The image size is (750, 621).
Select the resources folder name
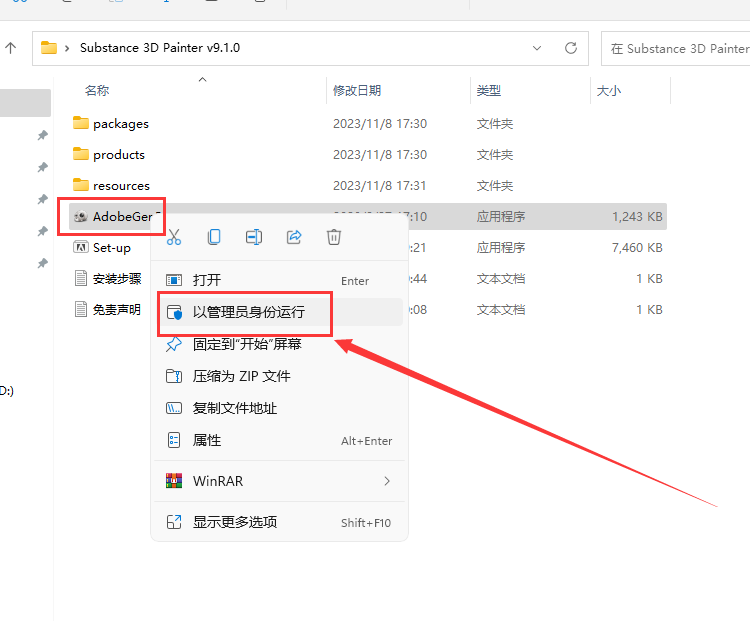pos(121,186)
